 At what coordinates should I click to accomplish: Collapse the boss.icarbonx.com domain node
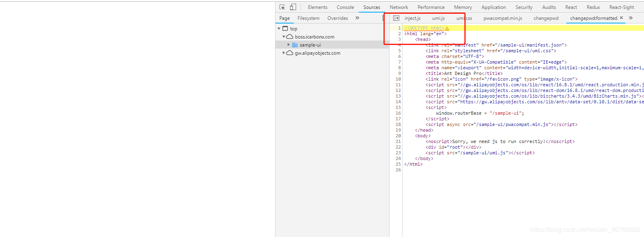click(x=284, y=37)
